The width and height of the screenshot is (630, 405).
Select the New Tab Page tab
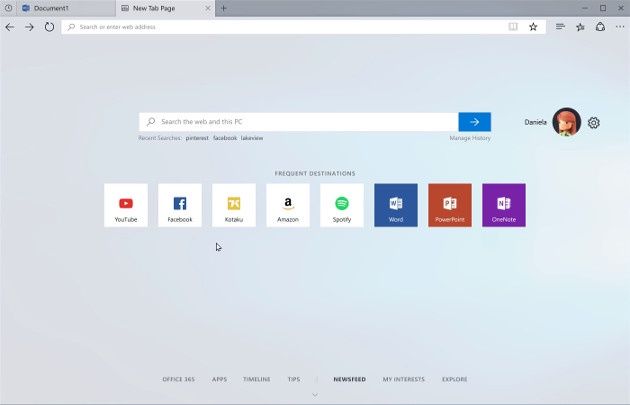click(165, 8)
